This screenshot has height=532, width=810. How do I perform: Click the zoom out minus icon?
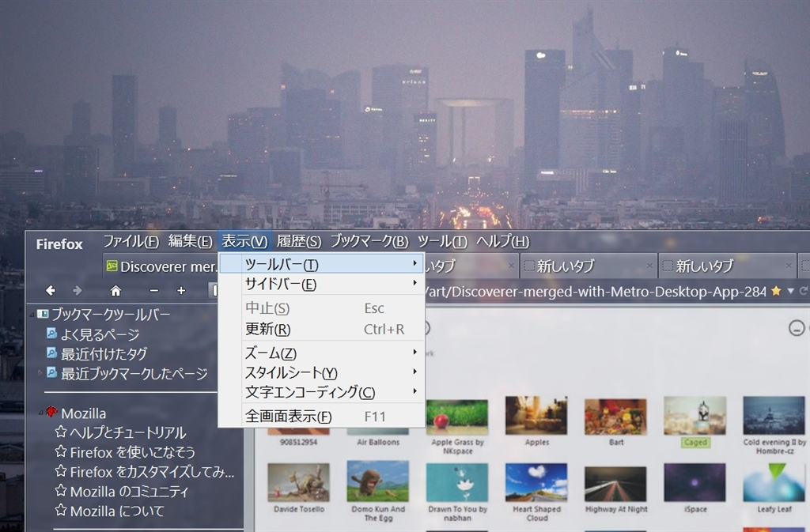coord(154,291)
